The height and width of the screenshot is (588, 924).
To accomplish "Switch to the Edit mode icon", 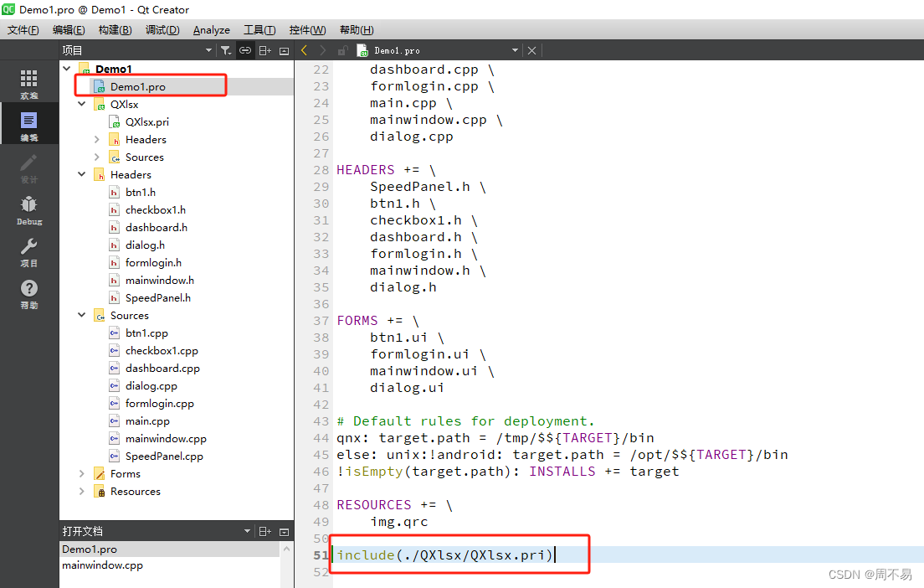I will [x=28, y=126].
